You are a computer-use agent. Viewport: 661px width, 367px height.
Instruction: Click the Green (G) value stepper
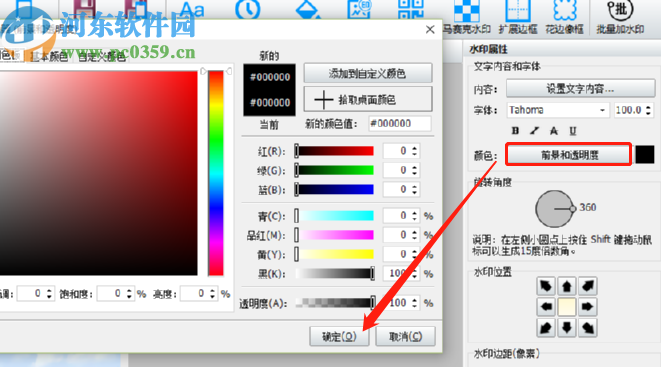pyautogui.click(x=414, y=170)
